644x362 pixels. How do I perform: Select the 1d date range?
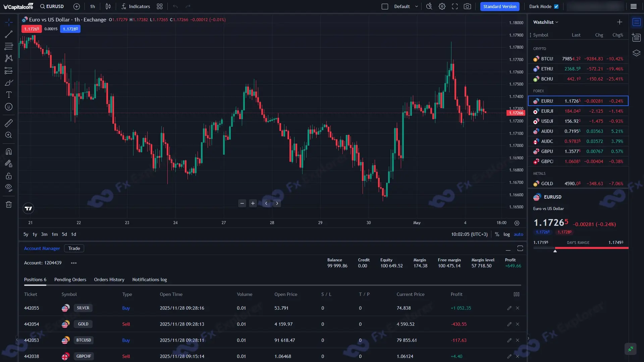[73, 234]
